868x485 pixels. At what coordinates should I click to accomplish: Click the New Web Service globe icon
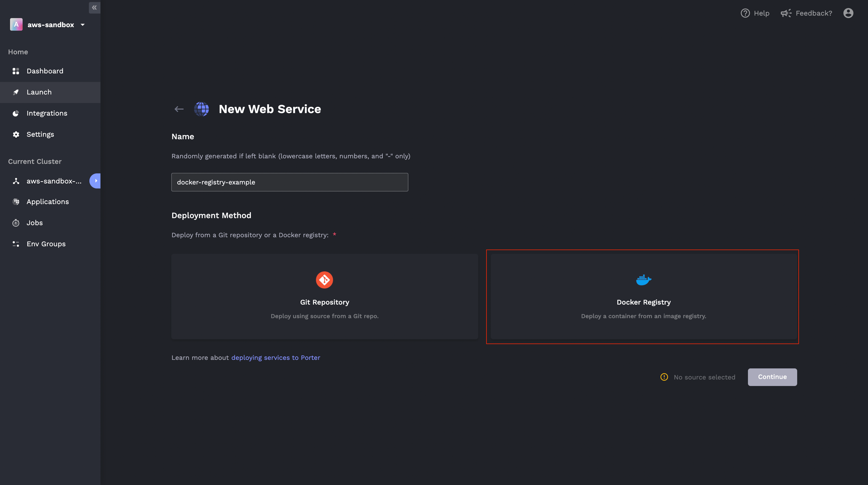click(201, 109)
